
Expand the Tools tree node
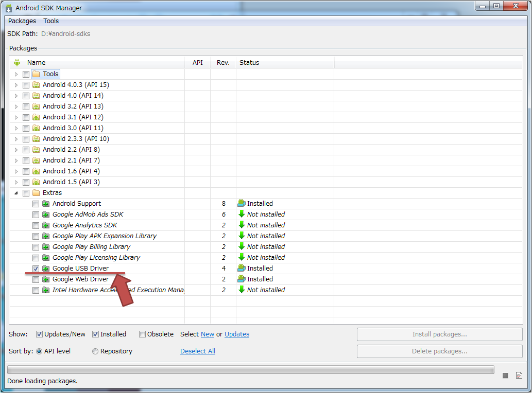pyautogui.click(x=16, y=74)
